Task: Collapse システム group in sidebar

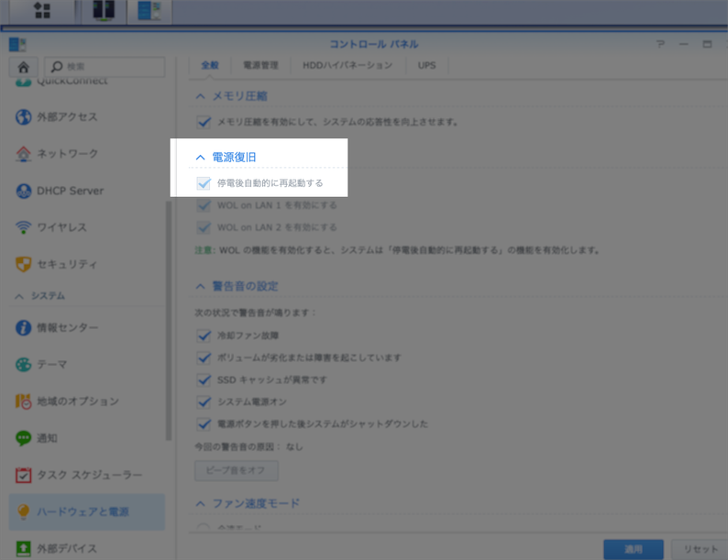Action: coord(20,296)
